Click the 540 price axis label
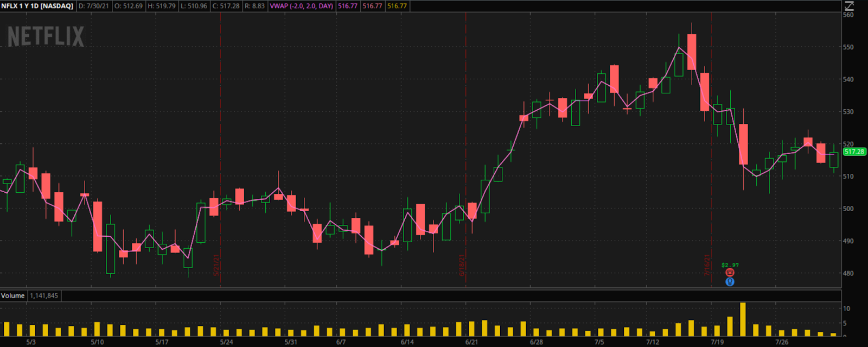Screen dimensions: 868x347 click(848, 79)
